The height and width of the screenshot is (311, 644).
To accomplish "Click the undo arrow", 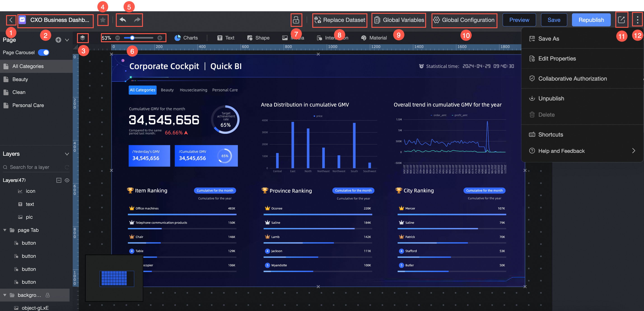I will point(123,20).
